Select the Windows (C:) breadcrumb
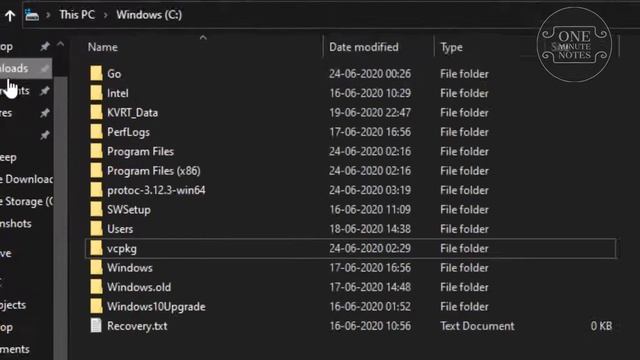Image resolution: width=640 pixels, height=360 pixels. pos(149,15)
